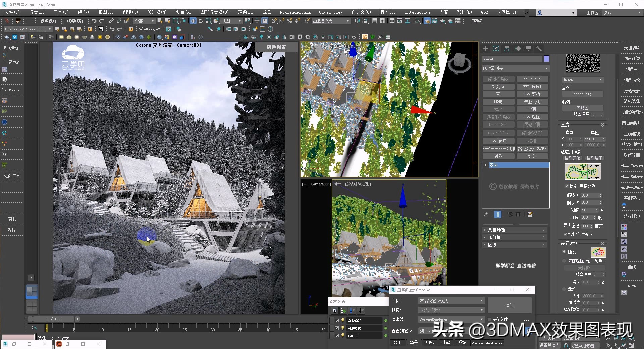
Task: Open the Dense preset dropdown
Action: tap(583, 80)
